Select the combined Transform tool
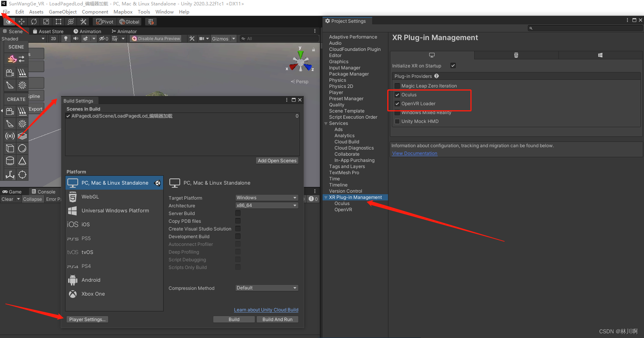The width and height of the screenshot is (644, 338). pos(70,22)
